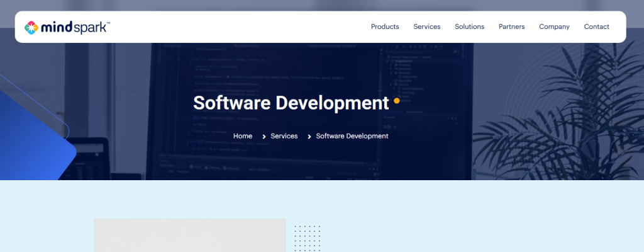Click the chevron between Home and Services
The height and width of the screenshot is (252, 644).
tap(264, 136)
